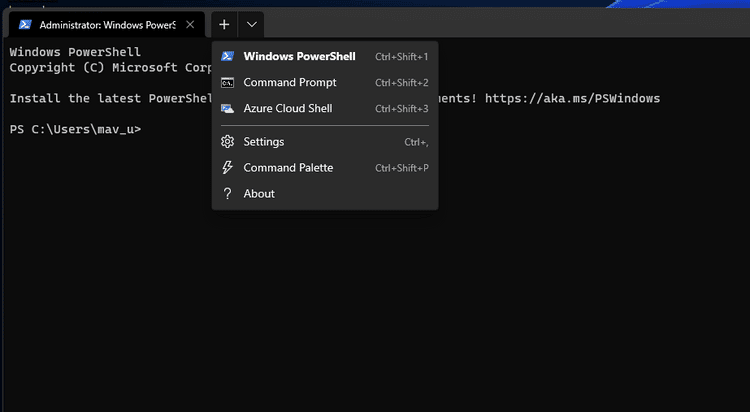Click the Ctrl+Shift+P shortcut label
750x412 pixels.
pos(401,168)
